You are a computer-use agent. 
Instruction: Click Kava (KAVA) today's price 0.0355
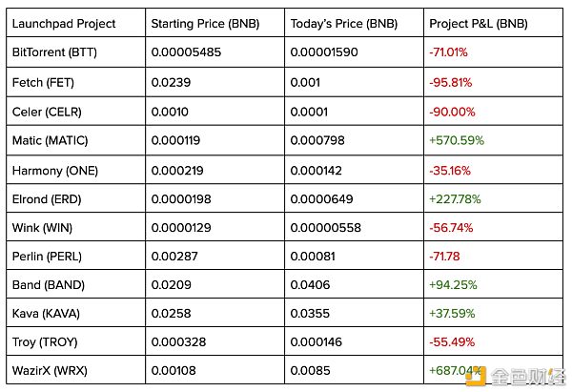[x=310, y=313]
